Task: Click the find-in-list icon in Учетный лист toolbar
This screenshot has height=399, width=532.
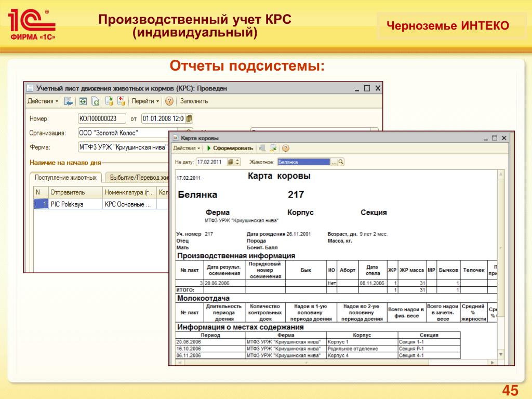Action: (x=68, y=101)
